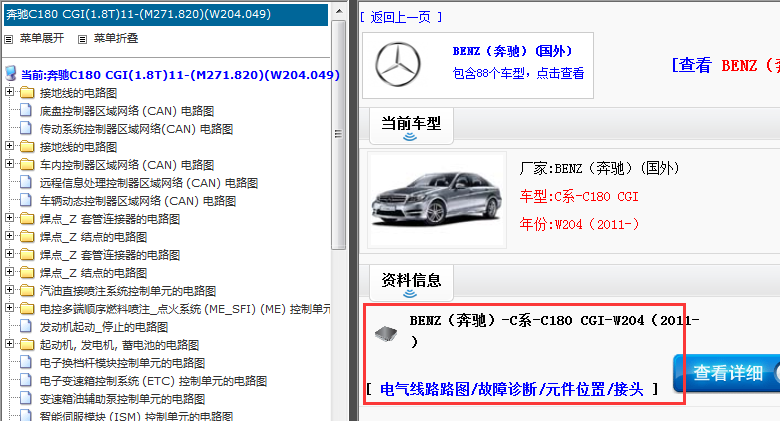Click the 菜单展开 expand-menu icon

[8, 39]
